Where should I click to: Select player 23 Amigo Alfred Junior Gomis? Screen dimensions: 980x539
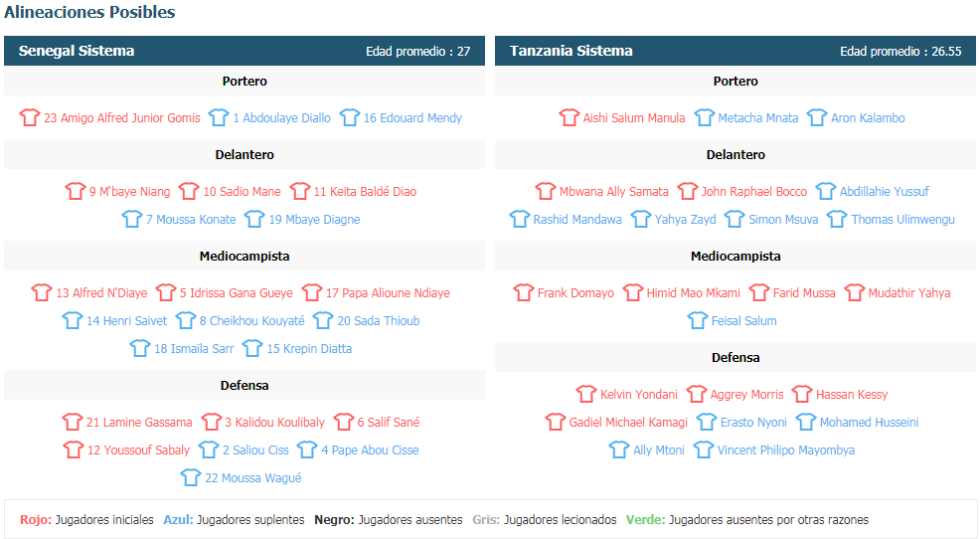(122, 117)
